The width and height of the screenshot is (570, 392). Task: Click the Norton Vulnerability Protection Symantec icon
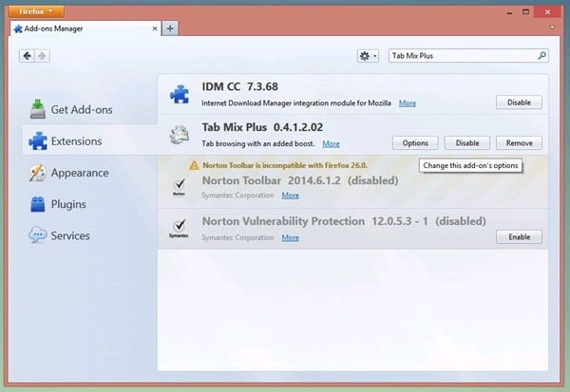(179, 229)
